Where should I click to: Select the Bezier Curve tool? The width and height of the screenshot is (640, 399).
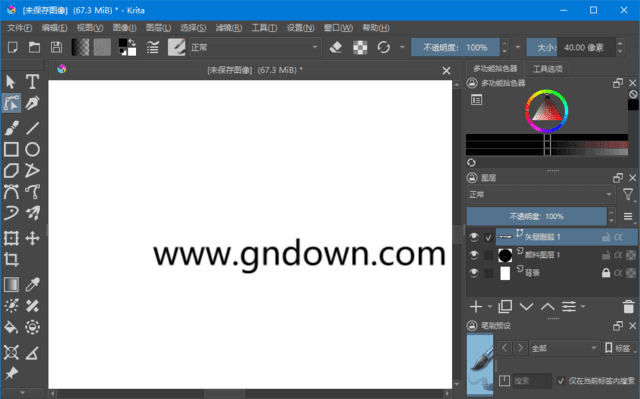click(x=11, y=192)
